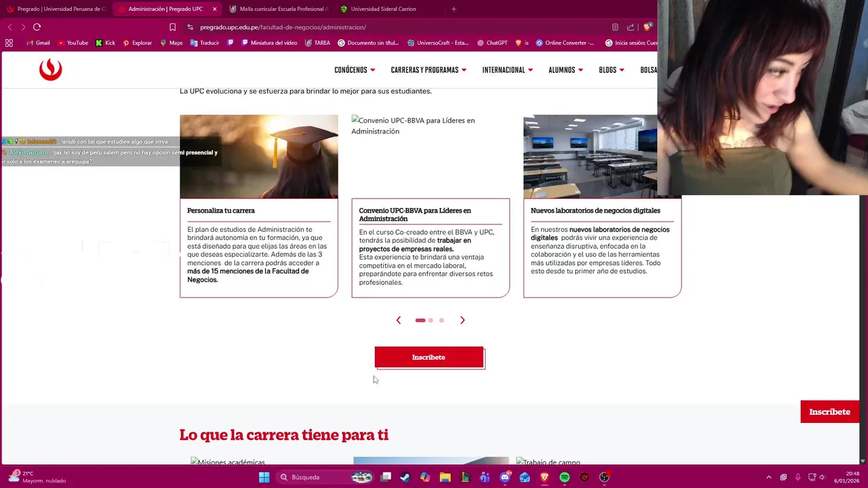Image resolution: width=868 pixels, height=488 pixels.
Task: Select the first carousel pagination dot
Action: click(420, 320)
